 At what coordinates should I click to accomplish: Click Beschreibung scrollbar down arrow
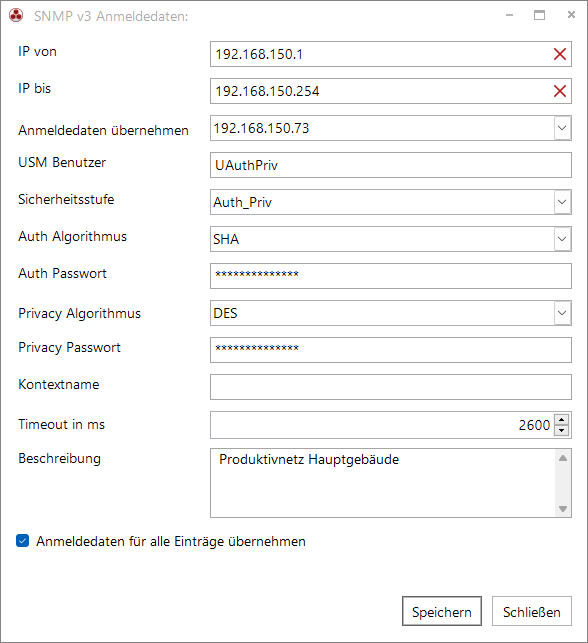(563, 508)
